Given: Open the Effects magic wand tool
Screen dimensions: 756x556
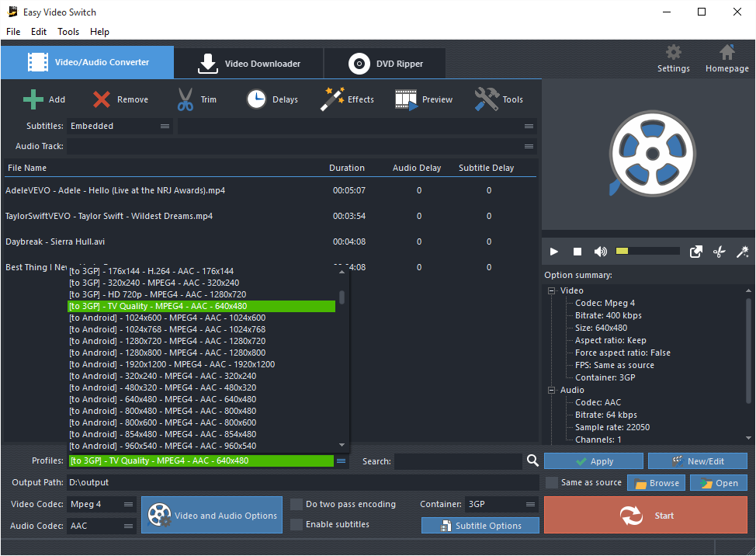Looking at the screenshot, I should click(333, 99).
